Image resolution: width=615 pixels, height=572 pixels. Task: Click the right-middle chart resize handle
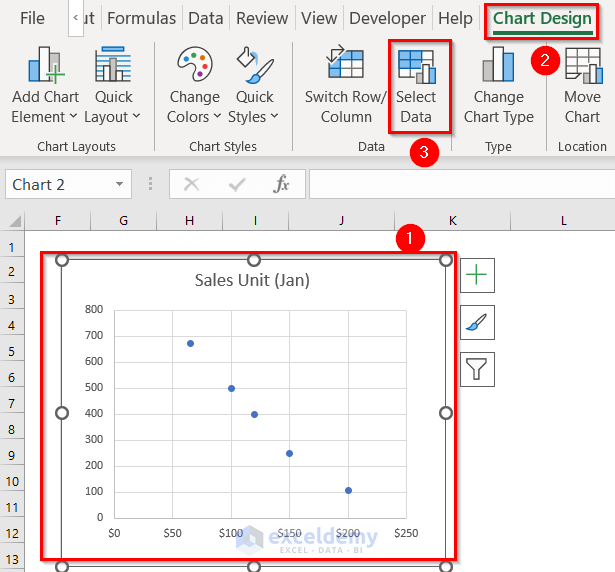[446, 413]
